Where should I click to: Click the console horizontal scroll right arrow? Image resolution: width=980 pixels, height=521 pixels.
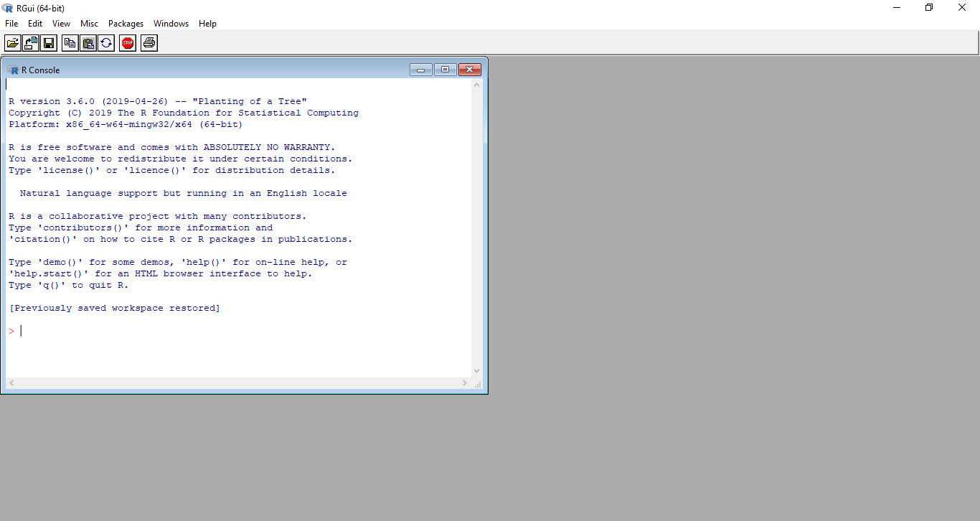(x=466, y=383)
